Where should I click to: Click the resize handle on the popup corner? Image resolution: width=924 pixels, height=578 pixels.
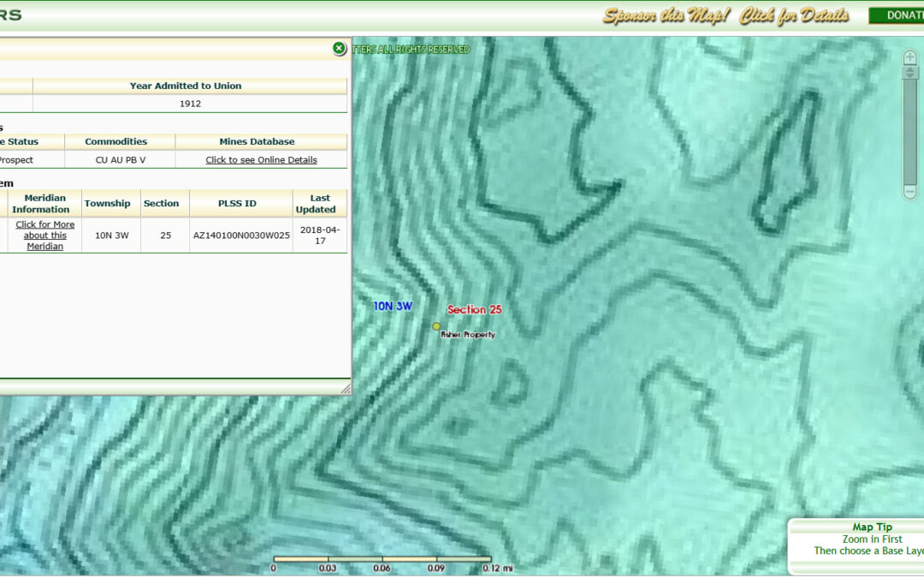coord(346,390)
